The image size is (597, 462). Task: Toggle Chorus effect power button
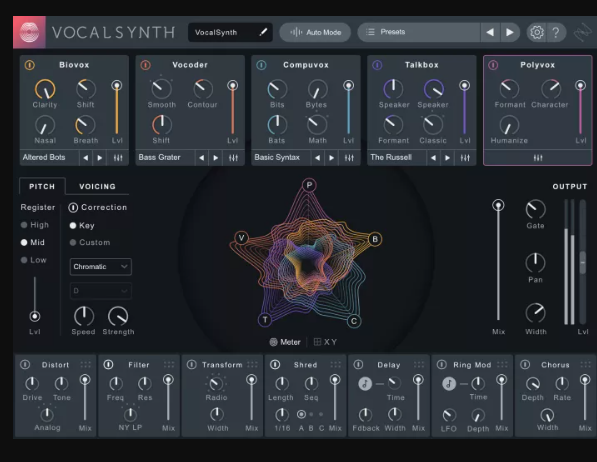pos(525,365)
